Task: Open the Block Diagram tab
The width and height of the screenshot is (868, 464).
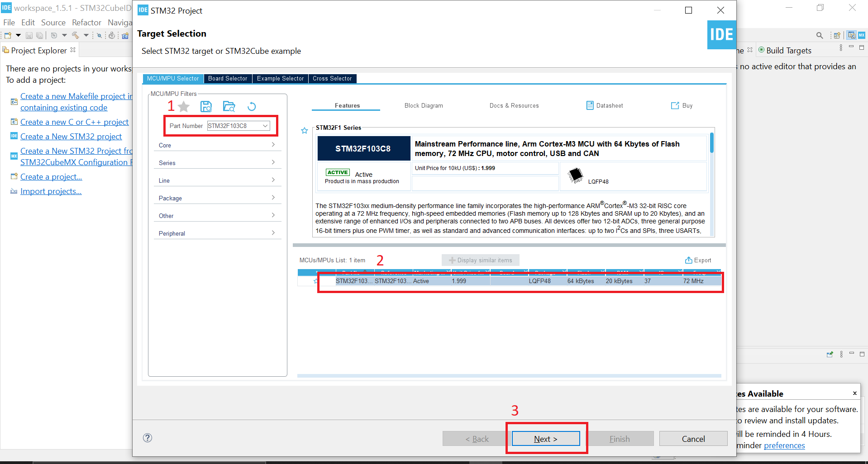Action: (x=424, y=105)
